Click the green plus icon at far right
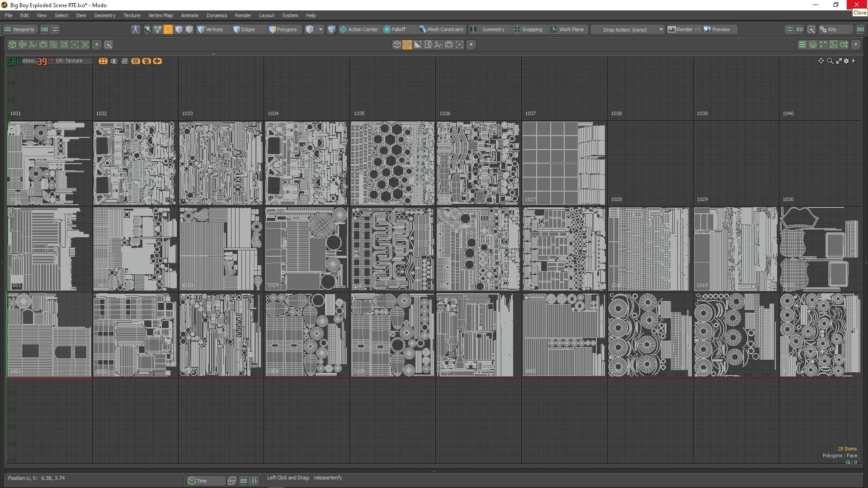 click(856, 45)
